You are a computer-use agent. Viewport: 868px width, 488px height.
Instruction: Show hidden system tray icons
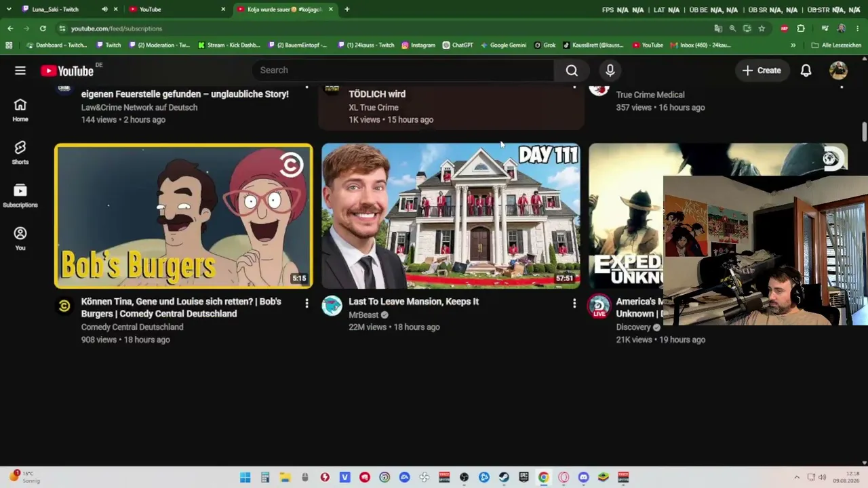pyautogui.click(x=797, y=477)
